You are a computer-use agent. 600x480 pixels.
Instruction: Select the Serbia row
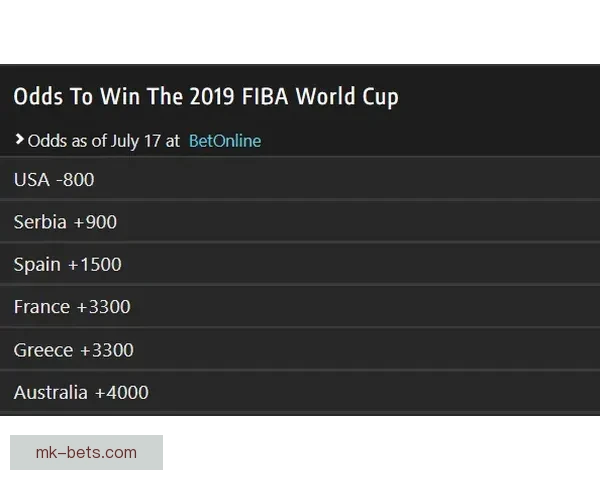[300, 222]
